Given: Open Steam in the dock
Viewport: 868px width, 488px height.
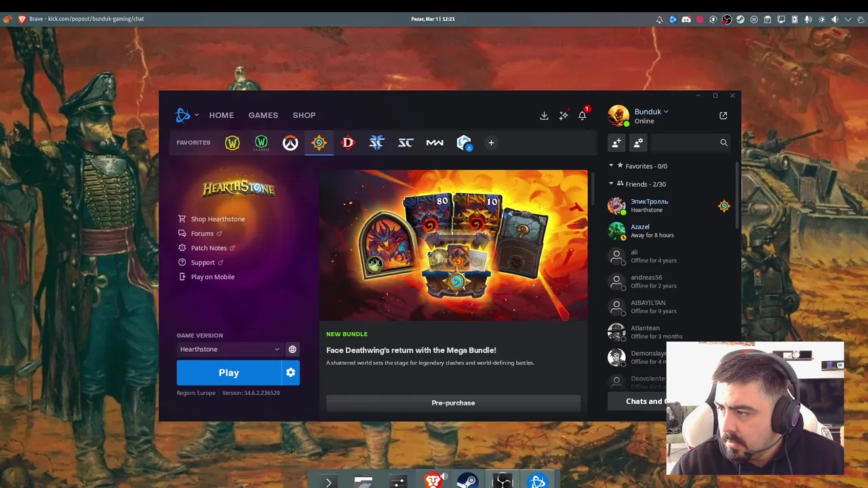Looking at the screenshot, I should [467, 481].
